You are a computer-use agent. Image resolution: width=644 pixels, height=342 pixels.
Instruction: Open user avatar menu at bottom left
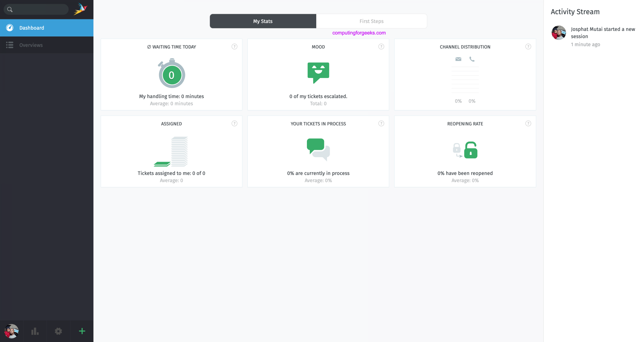point(12,331)
